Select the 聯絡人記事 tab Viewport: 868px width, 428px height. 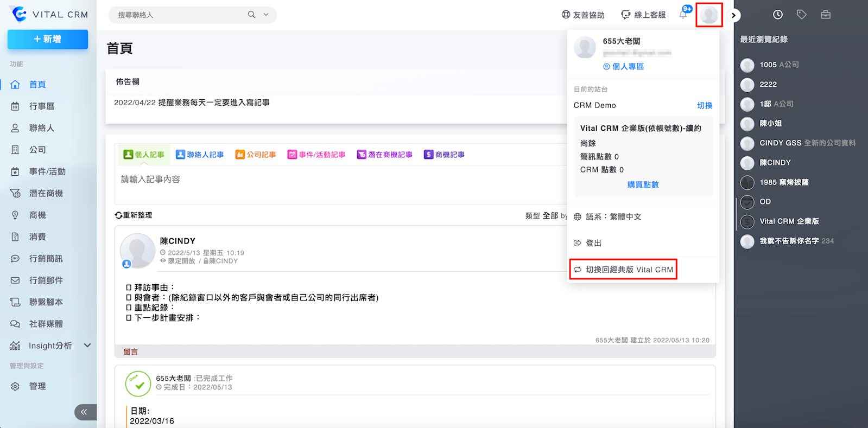[x=200, y=155]
